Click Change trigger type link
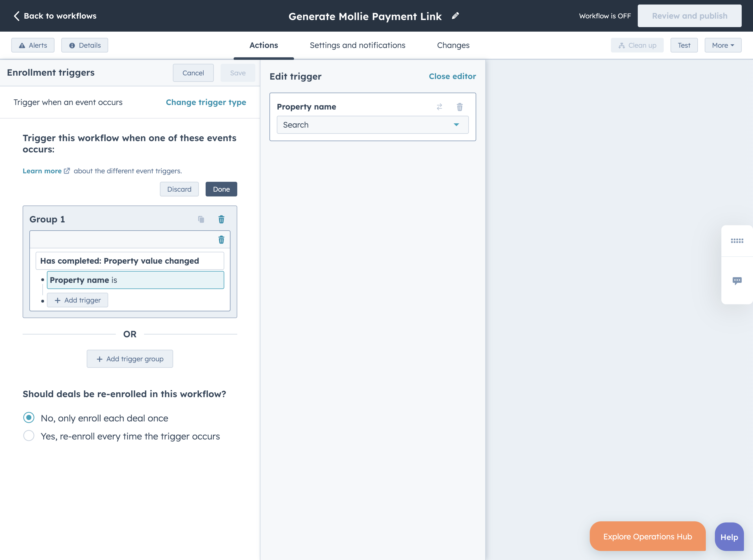 click(x=206, y=102)
